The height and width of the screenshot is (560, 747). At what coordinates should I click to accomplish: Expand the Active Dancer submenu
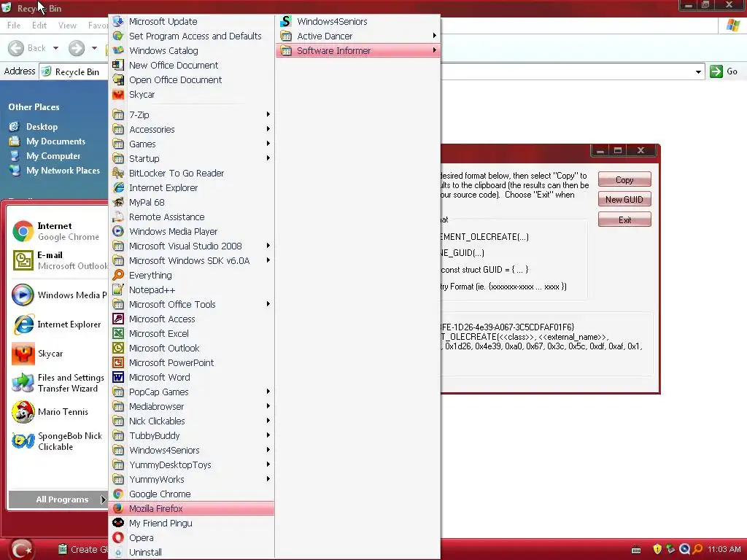pyautogui.click(x=357, y=36)
